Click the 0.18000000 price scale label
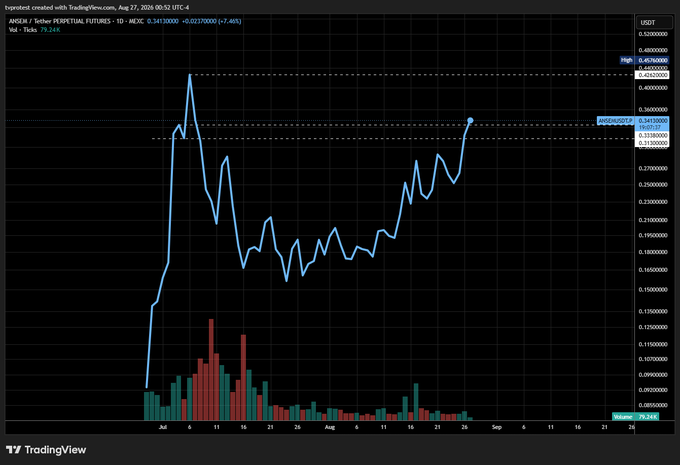The image size is (680, 465). point(653,252)
